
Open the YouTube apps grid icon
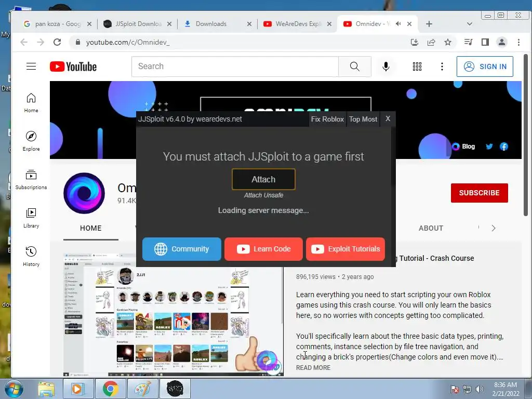coord(417,66)
